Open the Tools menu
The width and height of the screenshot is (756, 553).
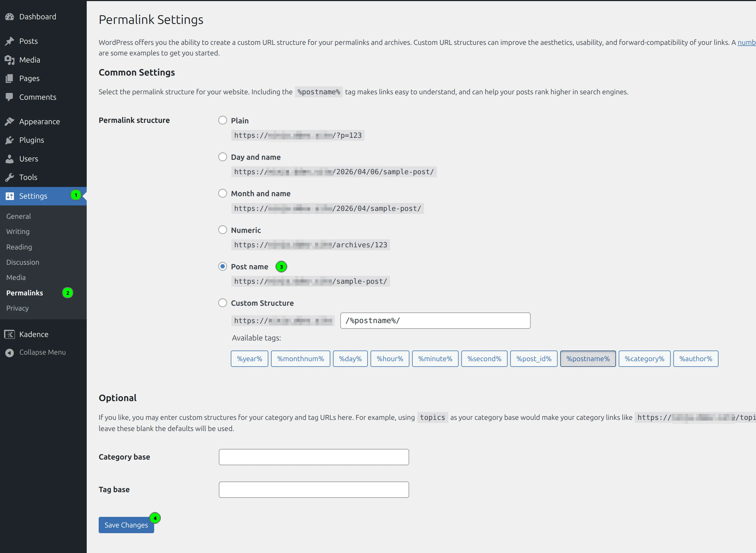click(28, 177)
